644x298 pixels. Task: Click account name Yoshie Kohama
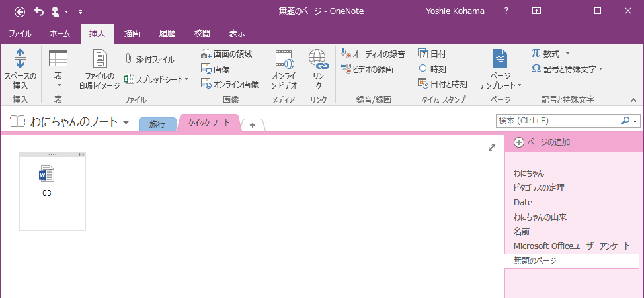456,11
